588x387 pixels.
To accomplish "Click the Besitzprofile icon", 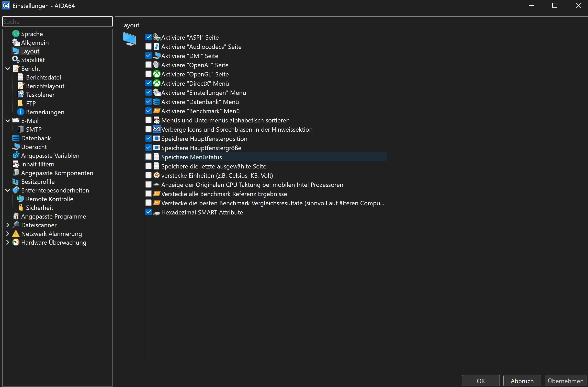I will 16,181.
